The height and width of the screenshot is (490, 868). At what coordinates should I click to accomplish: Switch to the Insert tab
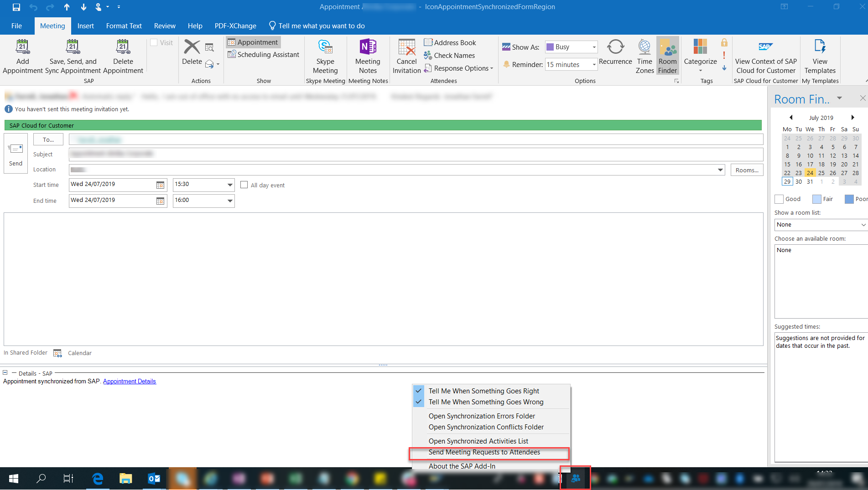[85, 26]
